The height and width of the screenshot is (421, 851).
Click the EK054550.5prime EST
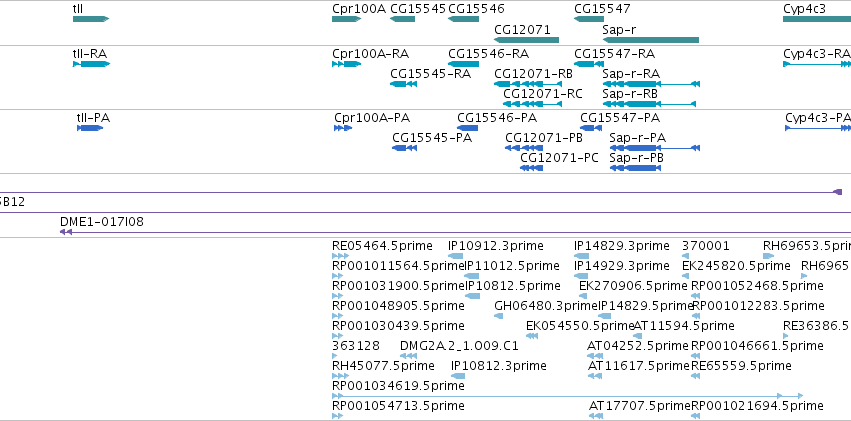532,336
